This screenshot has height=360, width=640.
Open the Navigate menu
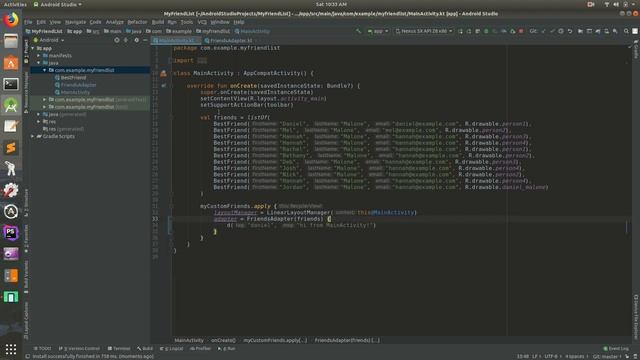pyautogui.click(x=76, y=22)
